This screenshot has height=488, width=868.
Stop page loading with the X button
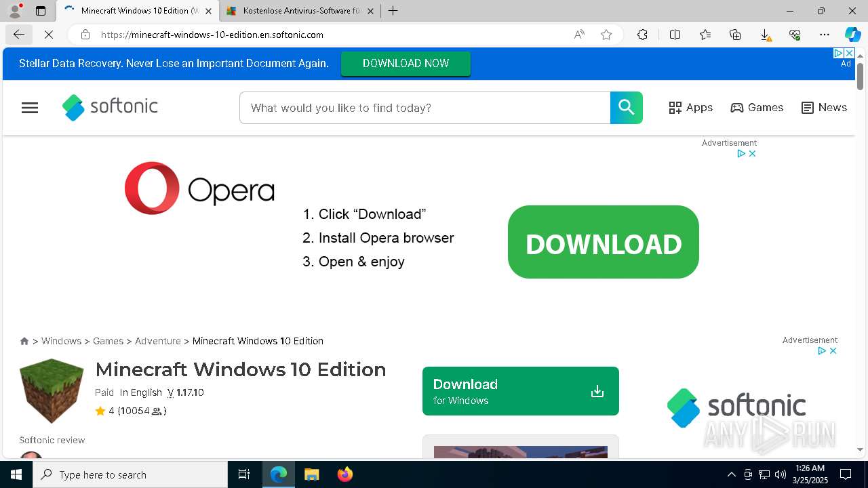pyautogui.click(x=49, y=35)
